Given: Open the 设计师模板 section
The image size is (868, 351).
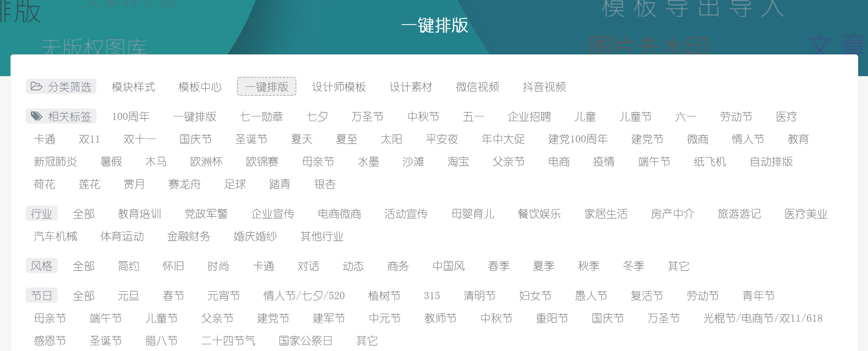Looking at the screenshot, I should tap(339, 87).
